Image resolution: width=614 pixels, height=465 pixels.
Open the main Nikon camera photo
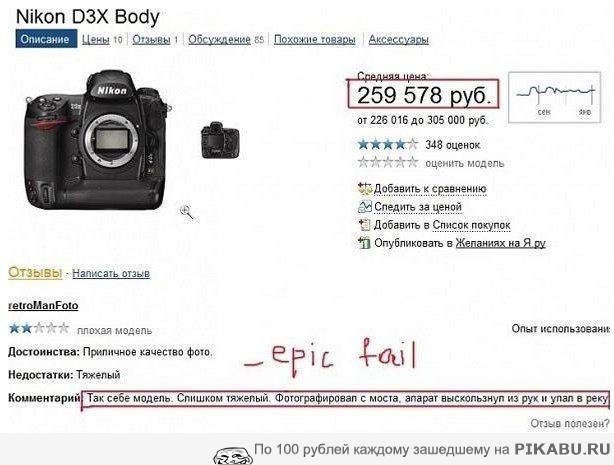pos(97,139)
